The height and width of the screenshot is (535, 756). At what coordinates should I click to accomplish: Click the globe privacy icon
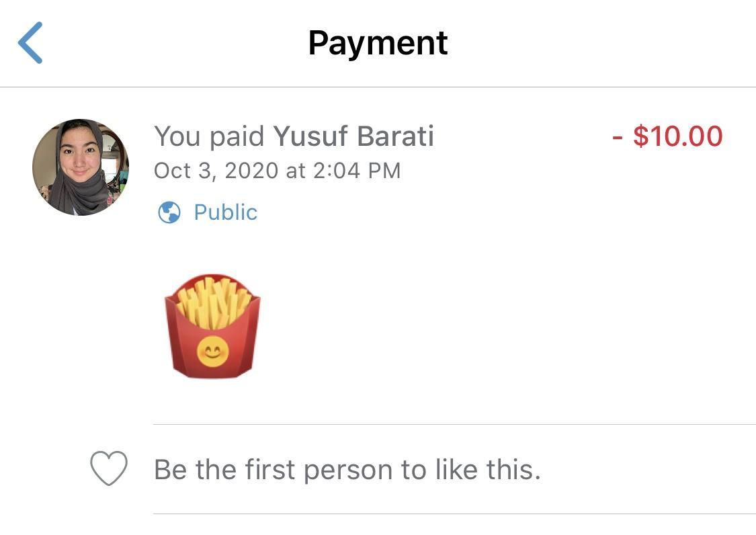point(169,213)
